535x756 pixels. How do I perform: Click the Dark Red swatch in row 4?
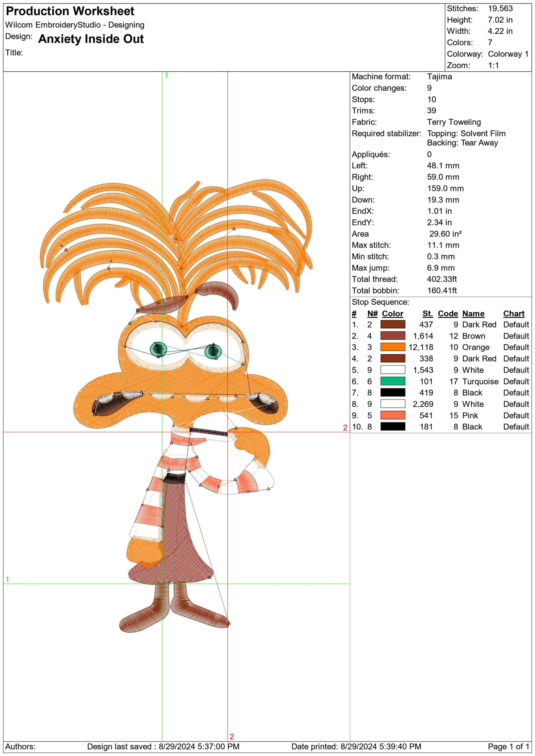point(393,358)
